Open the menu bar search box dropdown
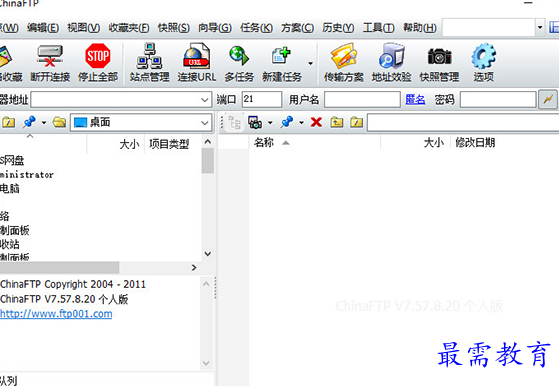The height and width of the screenshot is (386, 559). coord(540,27)
